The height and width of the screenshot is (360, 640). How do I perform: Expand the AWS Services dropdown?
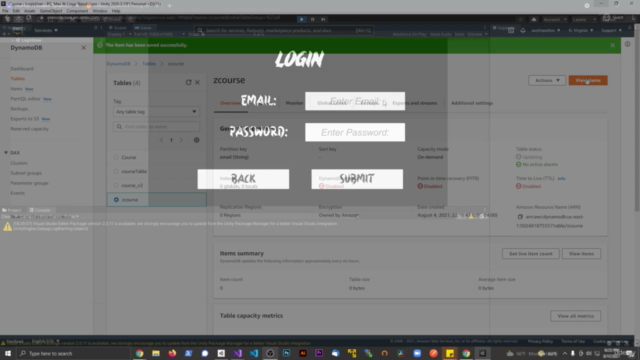[x=46, y=30]
